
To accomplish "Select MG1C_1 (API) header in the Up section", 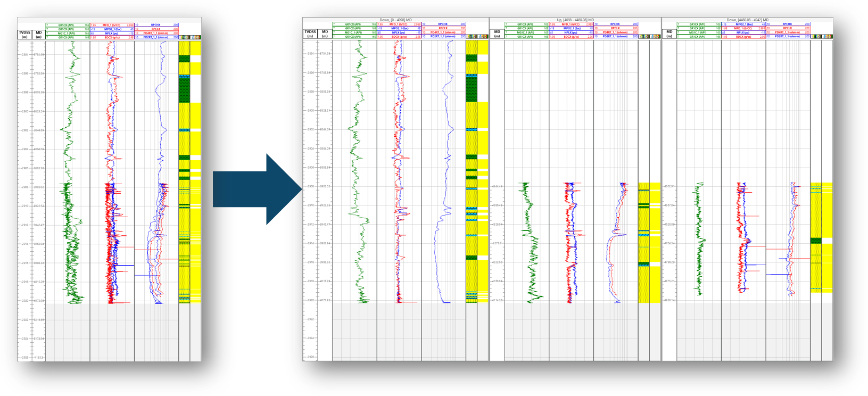I will [527, 32].
